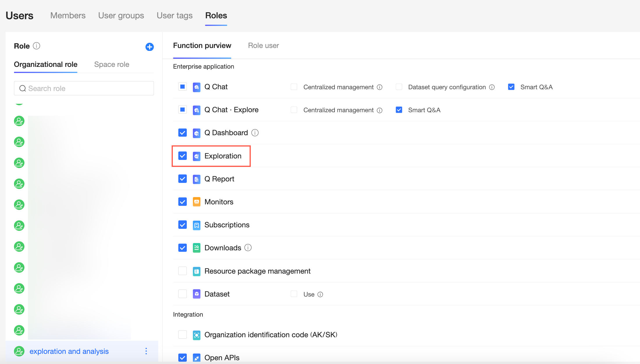Image resolution: width=640 pixels, height=364 pixels.
Task: Click the info icon next to Role heading
Action: pyautogui.click(x=36, y=46)
